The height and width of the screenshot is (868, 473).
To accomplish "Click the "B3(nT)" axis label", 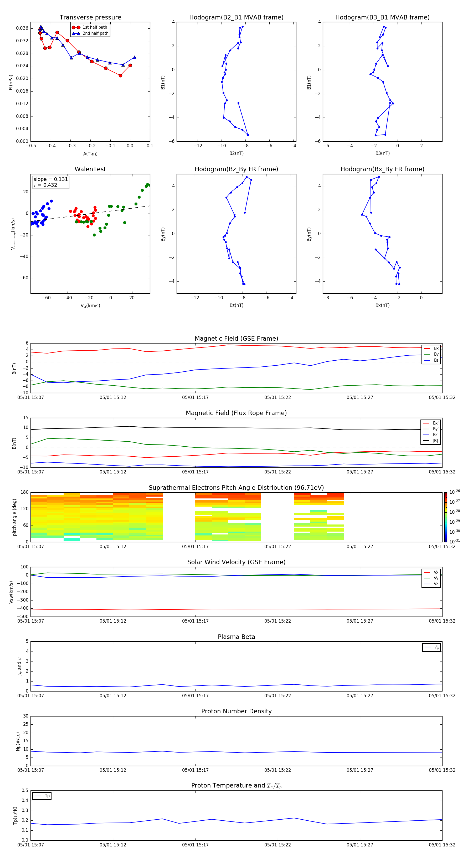I will 382,153.
